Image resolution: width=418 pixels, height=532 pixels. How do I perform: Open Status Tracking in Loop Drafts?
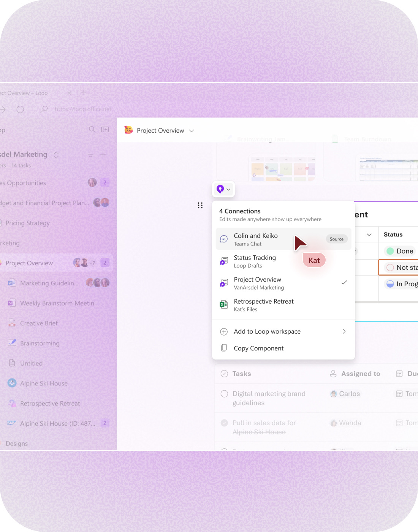pos(283,261)
